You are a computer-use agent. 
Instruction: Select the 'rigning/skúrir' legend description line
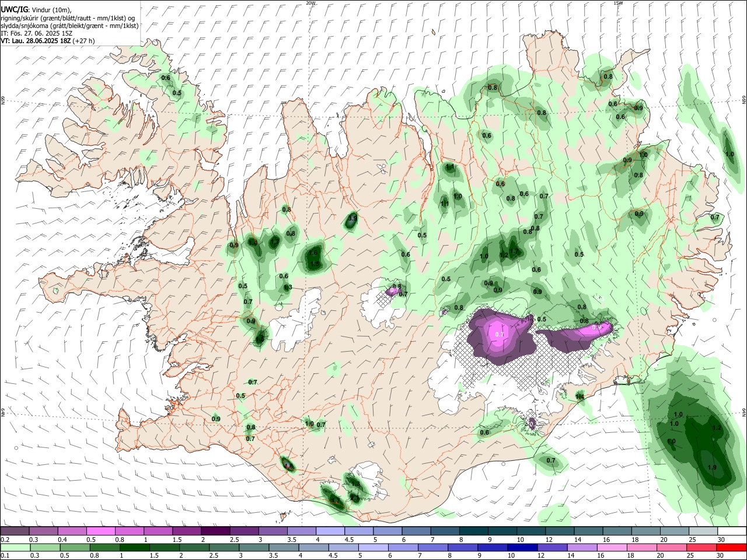[x=68, y=18]
